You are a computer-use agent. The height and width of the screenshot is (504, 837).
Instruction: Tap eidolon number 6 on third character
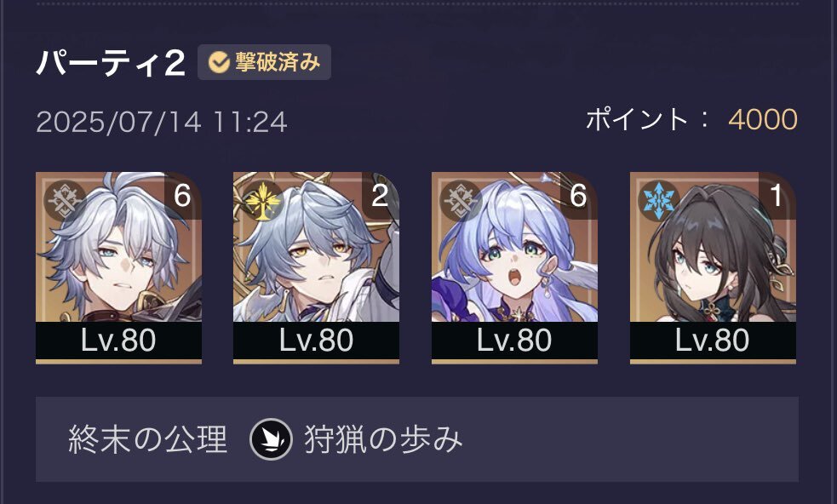(x=579, y=196)
